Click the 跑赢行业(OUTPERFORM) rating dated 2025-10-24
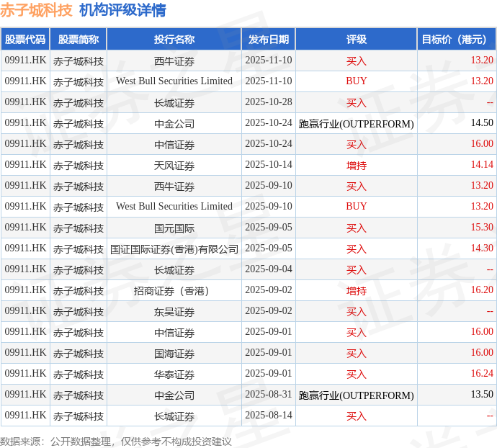Image resolution: width=497 pixels, height=448 pixels. (357, 124)
